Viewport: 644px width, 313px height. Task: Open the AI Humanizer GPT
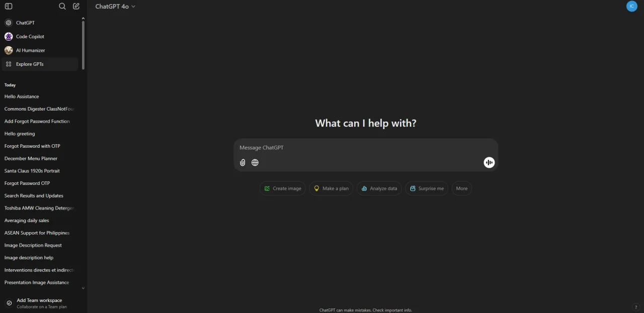click(40, 50)
